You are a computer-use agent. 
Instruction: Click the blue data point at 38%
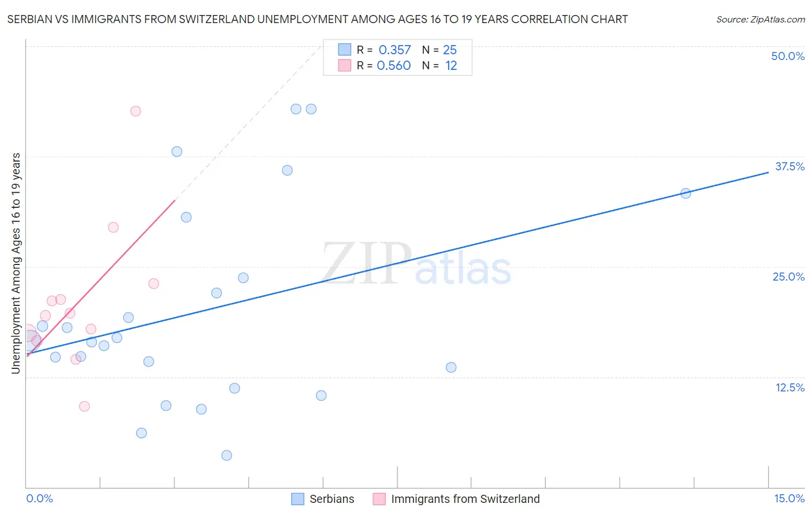click(x=177, y=152)
